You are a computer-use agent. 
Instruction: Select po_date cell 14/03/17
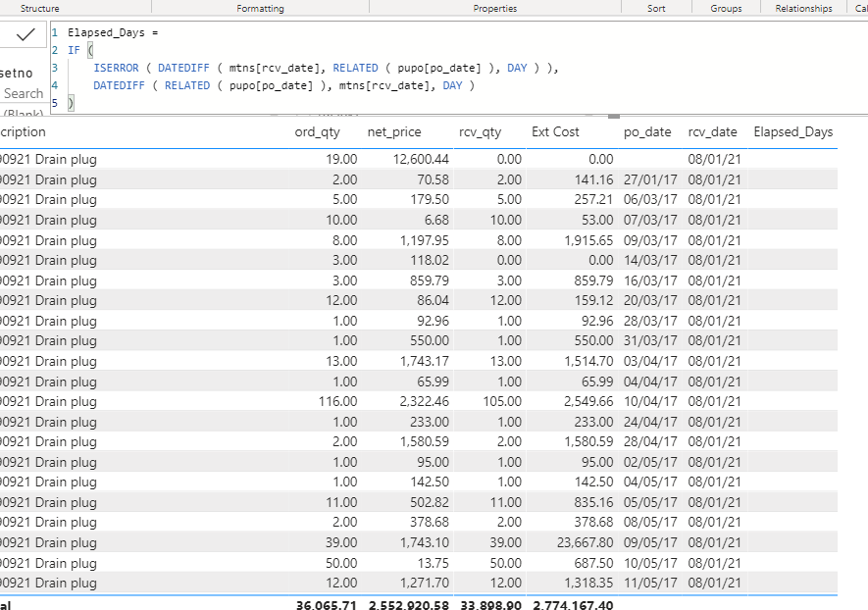click(650, 260)
